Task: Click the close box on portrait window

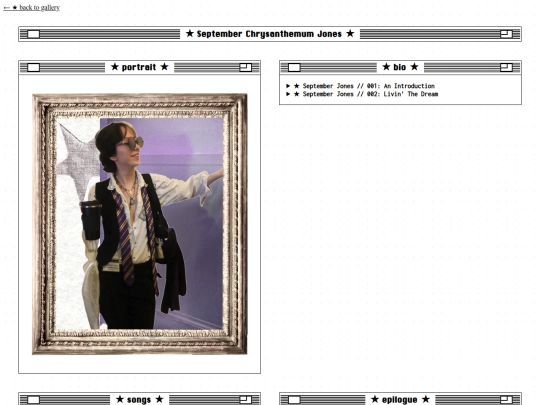Action: tap(33, 68)
